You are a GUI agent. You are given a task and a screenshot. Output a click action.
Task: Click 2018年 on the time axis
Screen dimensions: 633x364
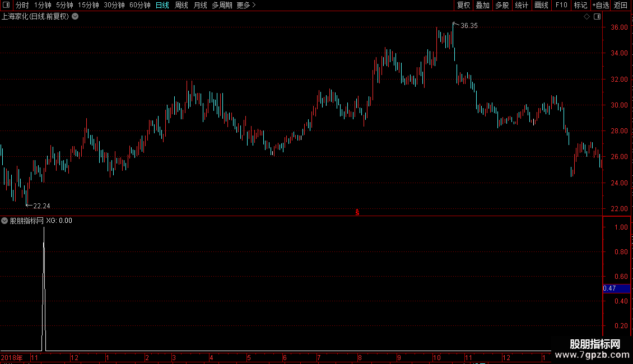pyautogui.click(x=12, y=357)
